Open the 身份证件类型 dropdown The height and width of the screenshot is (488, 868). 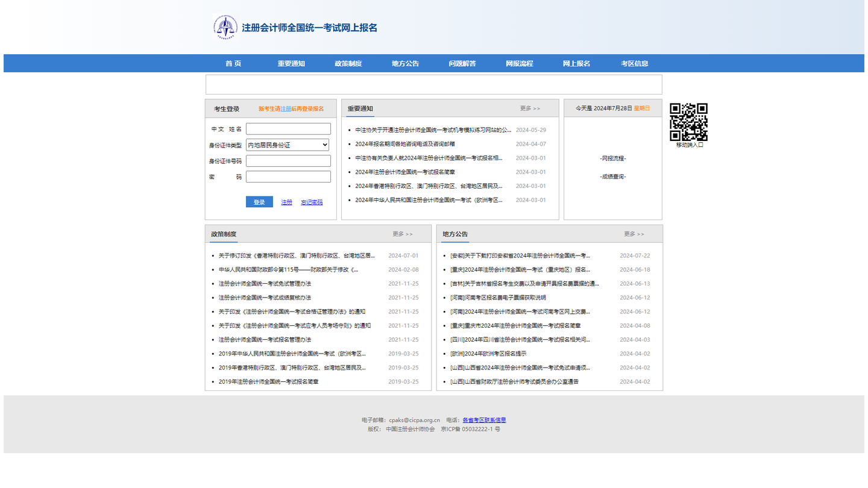[288, 145]
